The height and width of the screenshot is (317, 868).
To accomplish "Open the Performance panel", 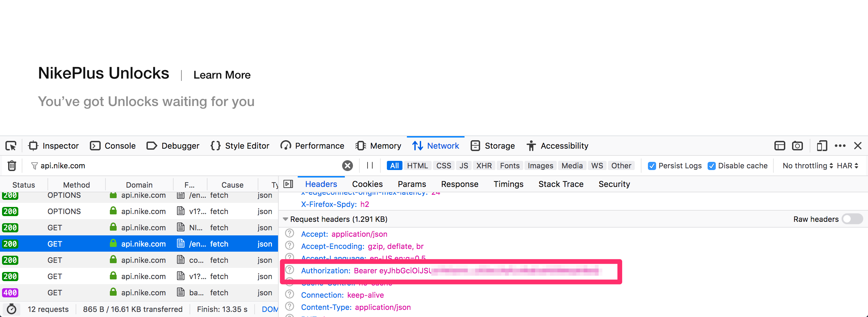I will [312, 146].
